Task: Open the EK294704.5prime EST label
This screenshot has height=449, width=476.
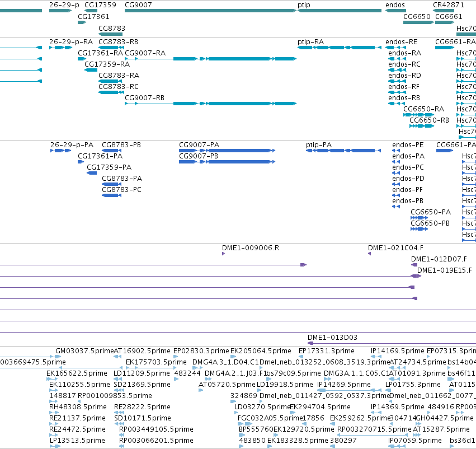Action: [x=320, y=407]
